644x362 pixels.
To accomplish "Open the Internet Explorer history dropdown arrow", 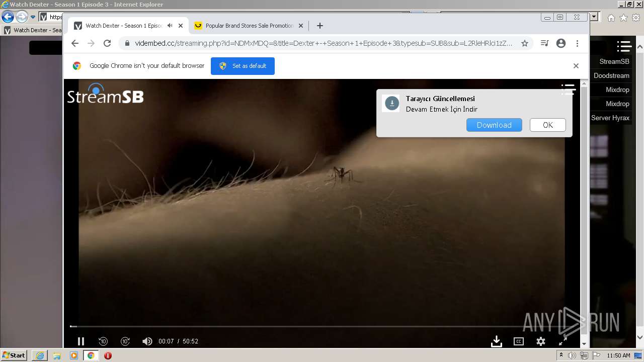I will tap(33, 17).
